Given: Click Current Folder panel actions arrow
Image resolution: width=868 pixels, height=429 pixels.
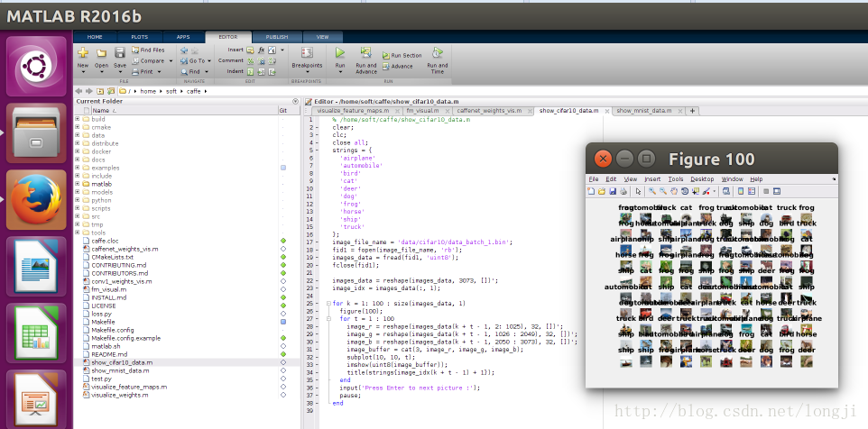Looking at the screenshot, I should click(295, 101).
